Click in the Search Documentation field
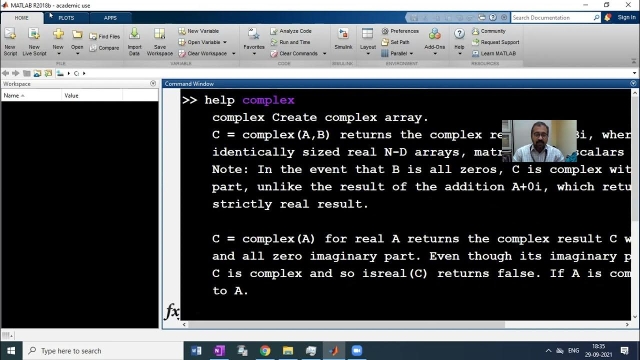The height and width of the screenshot is (360, 640). [x=552, y=18]
